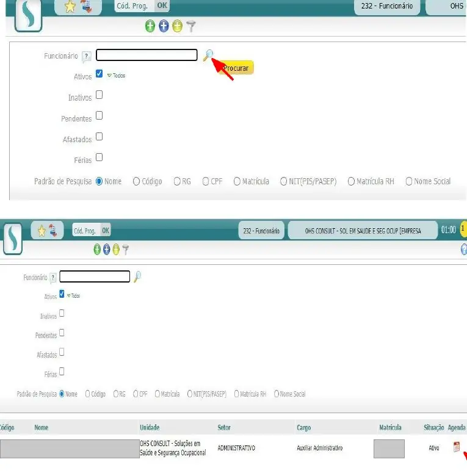
Task: Click the Setor column header
Action: (x=224, y=427)
